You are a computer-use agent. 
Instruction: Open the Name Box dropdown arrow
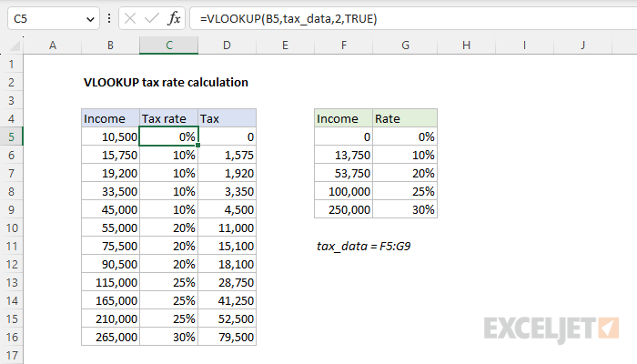coord(90,19)
